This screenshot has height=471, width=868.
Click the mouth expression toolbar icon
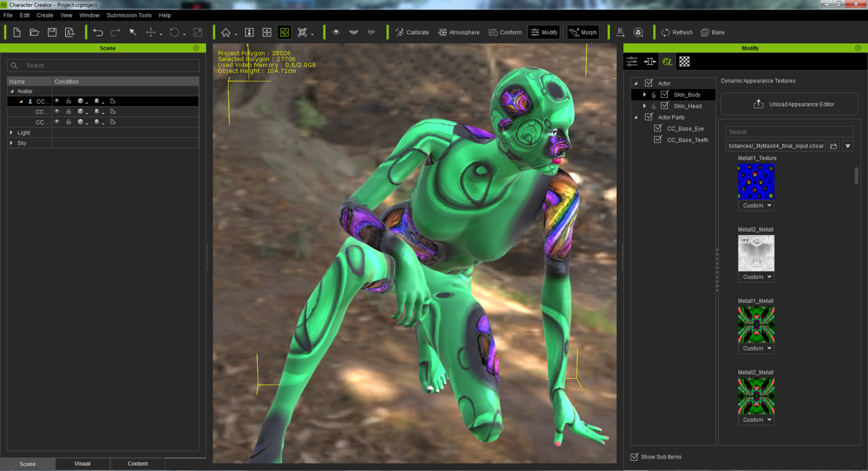[x=354, y=33]
